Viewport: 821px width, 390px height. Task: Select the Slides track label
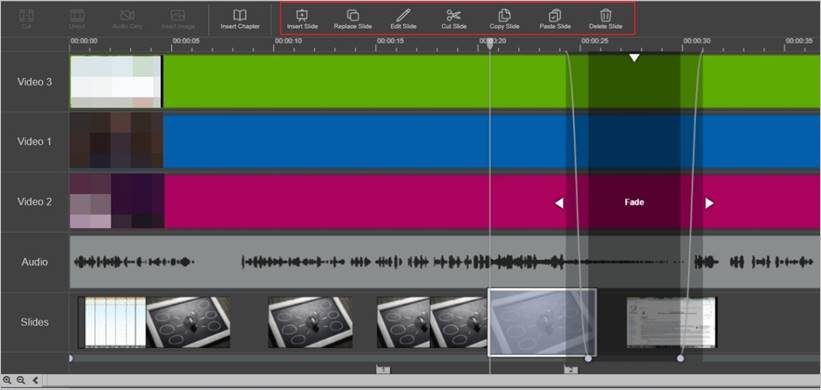pos(35,322)
